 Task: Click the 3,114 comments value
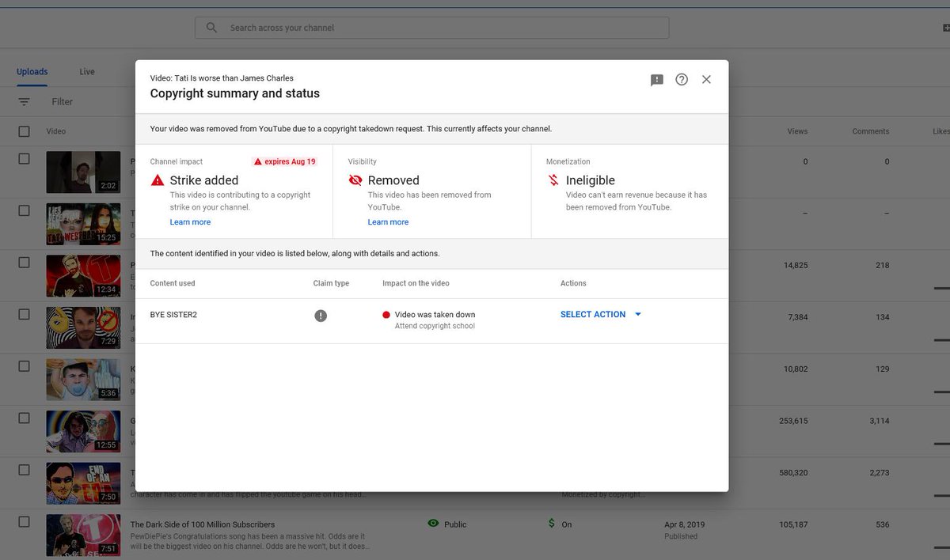tap(880, 422)
